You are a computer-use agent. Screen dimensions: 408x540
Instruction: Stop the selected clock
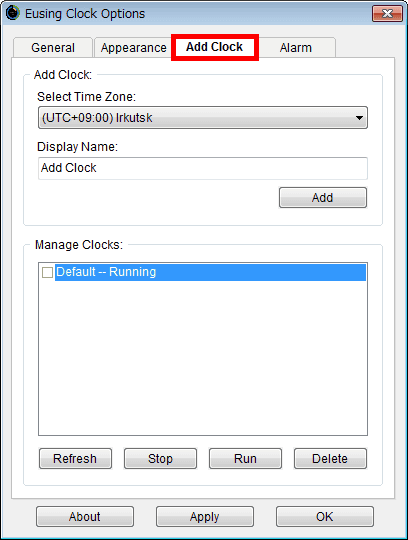point(160,459)
